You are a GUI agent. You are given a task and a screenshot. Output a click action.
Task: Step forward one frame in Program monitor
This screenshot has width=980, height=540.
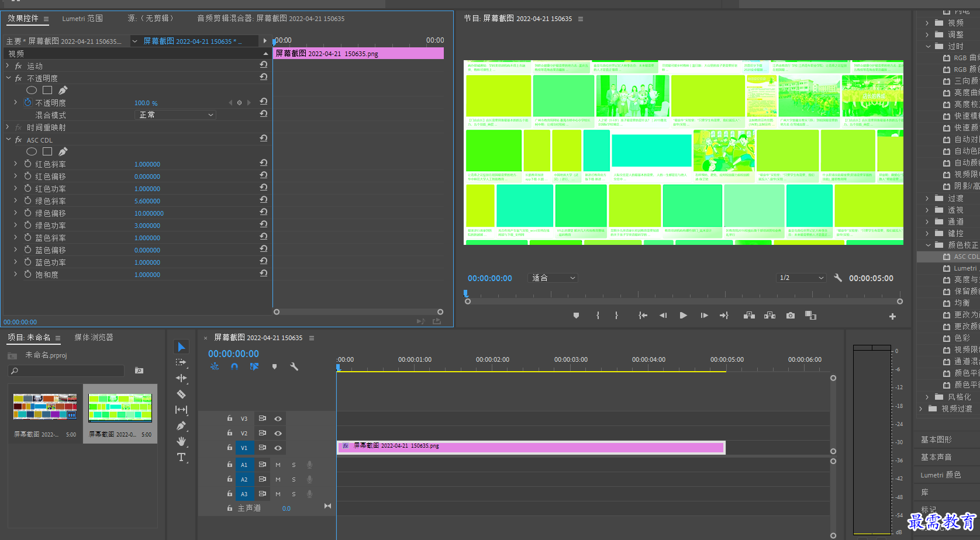[704, 316]
